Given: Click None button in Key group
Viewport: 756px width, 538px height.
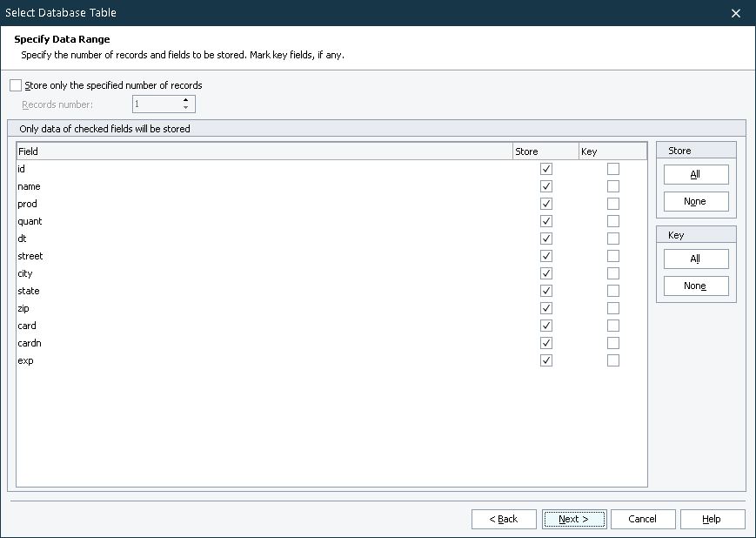Looking at the screenshot, I should click(695, 286).
